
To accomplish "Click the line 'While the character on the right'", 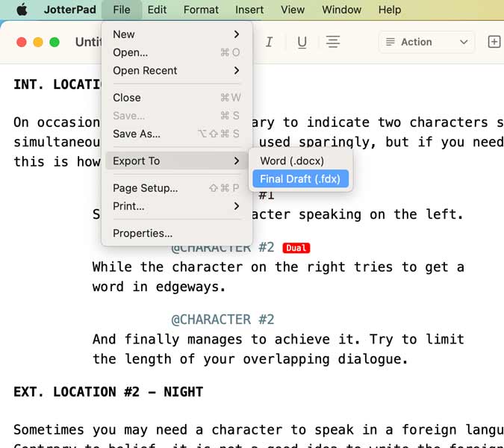I will (x=279, y=267).
